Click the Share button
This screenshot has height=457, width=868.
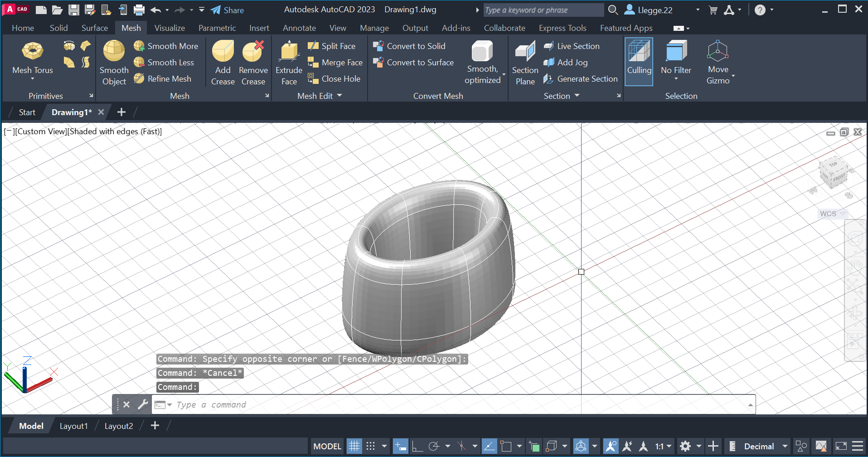(228, 10)
